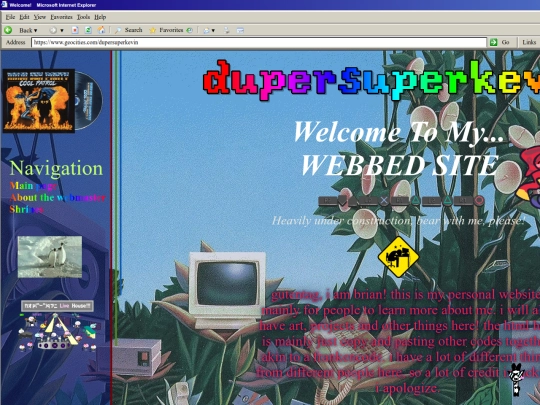This screenshot has width=540, height=405.
Task: Open About the webmaster link
Action: (58, 198)
